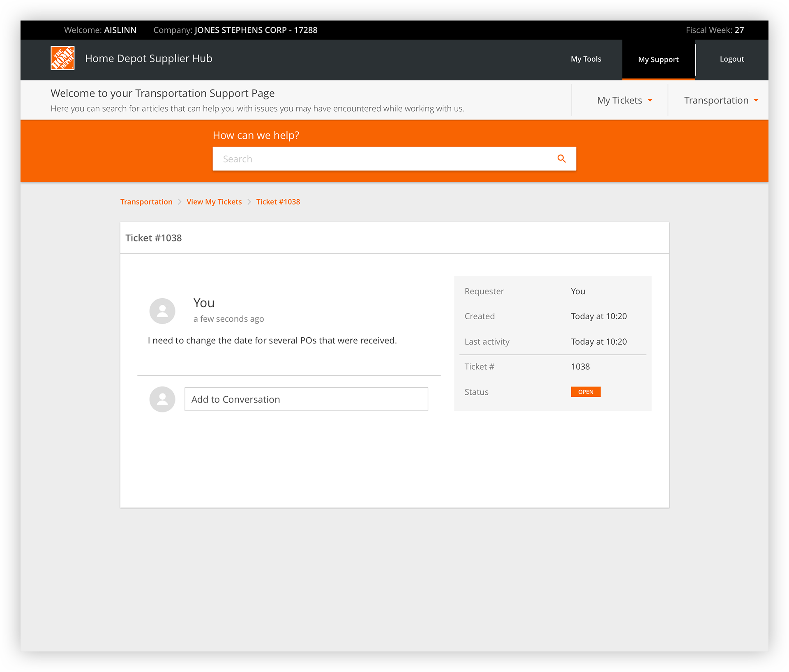The width and height of the screenshot is (789, 672).
Task: Go to the Transportation breadcrumb link
Action: 146,202
